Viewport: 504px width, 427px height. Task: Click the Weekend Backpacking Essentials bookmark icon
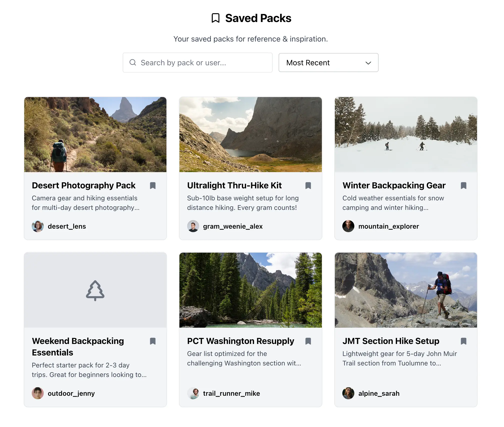(x=153, y=341)
